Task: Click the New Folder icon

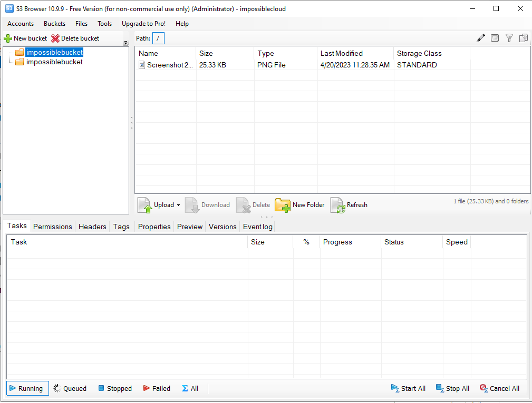Action: 282,205
